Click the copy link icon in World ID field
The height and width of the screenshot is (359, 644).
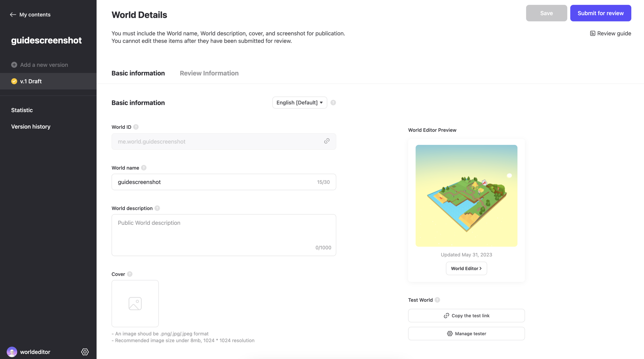[x=326, y=141]
